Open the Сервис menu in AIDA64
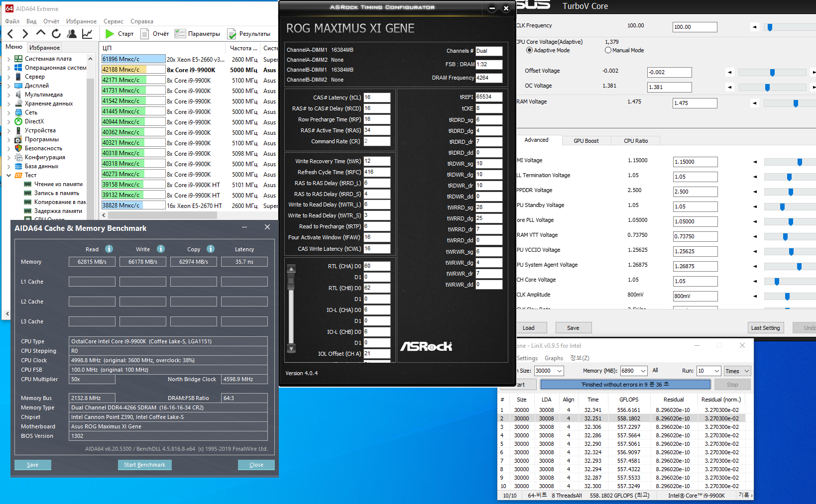Image resolution: width=816 pixels, height=504 pixels. click(114, 21)
